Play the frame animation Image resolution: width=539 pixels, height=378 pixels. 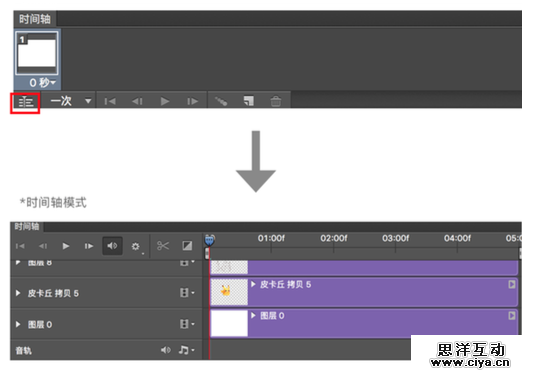[165, 101]
